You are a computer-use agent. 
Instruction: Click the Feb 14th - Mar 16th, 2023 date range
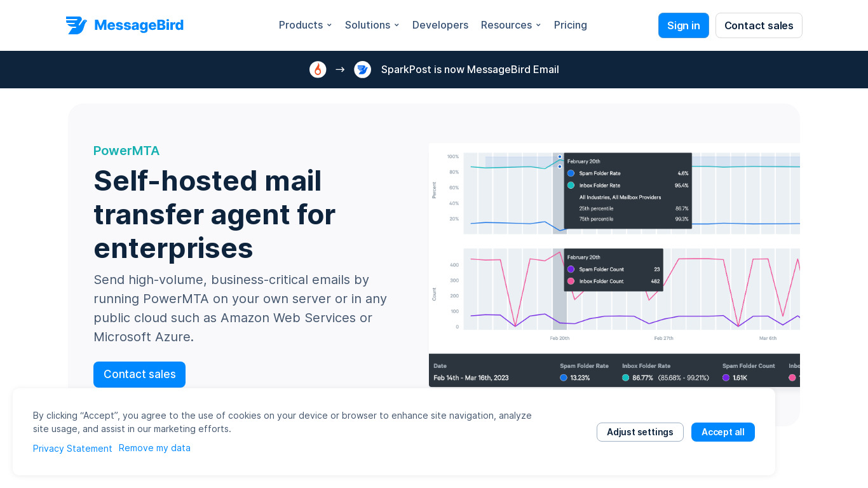[471, 378]
